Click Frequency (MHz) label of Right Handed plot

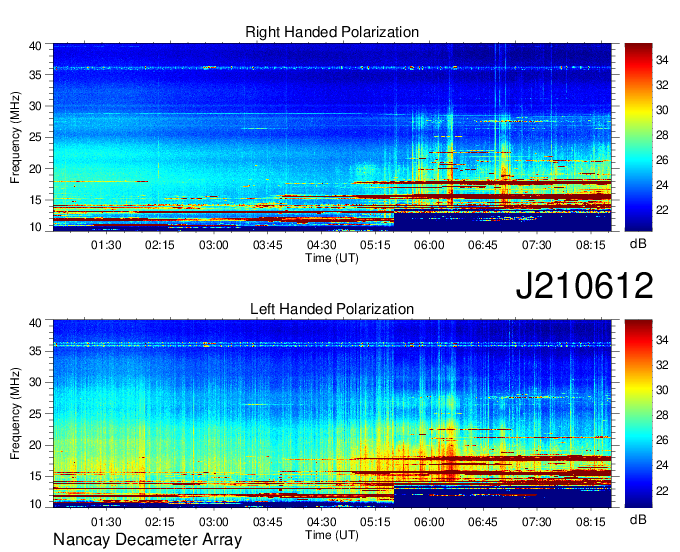[15, 137]
